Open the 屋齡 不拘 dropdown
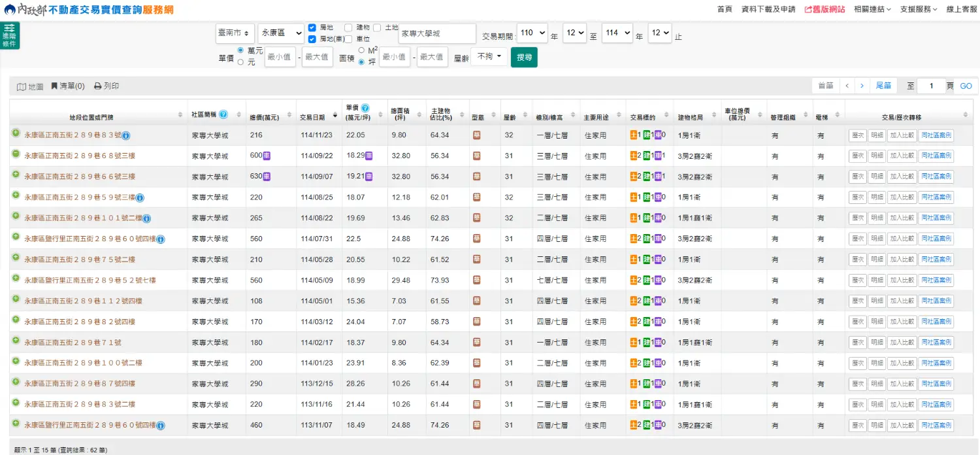 coord(489,57)
